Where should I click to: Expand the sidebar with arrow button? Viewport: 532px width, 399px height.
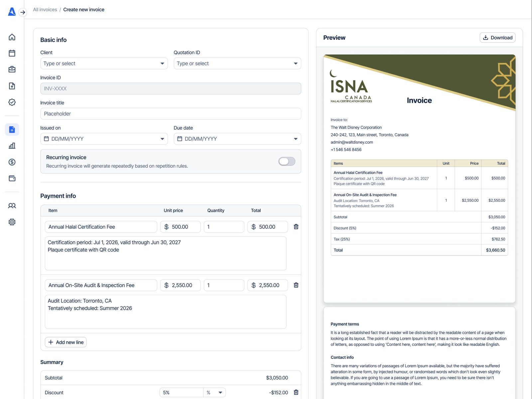click(x=23, y=12)
